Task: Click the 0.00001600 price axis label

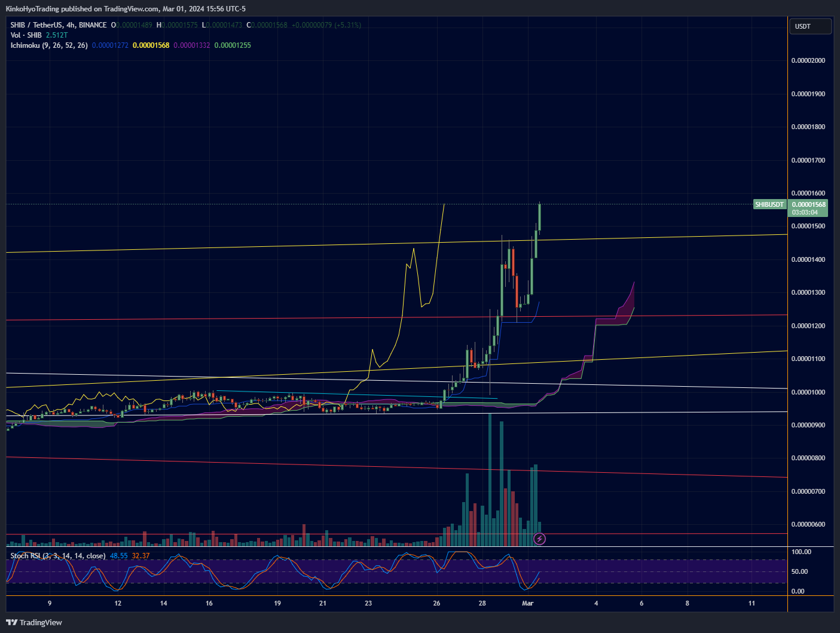Action: (x=808, y=193)
